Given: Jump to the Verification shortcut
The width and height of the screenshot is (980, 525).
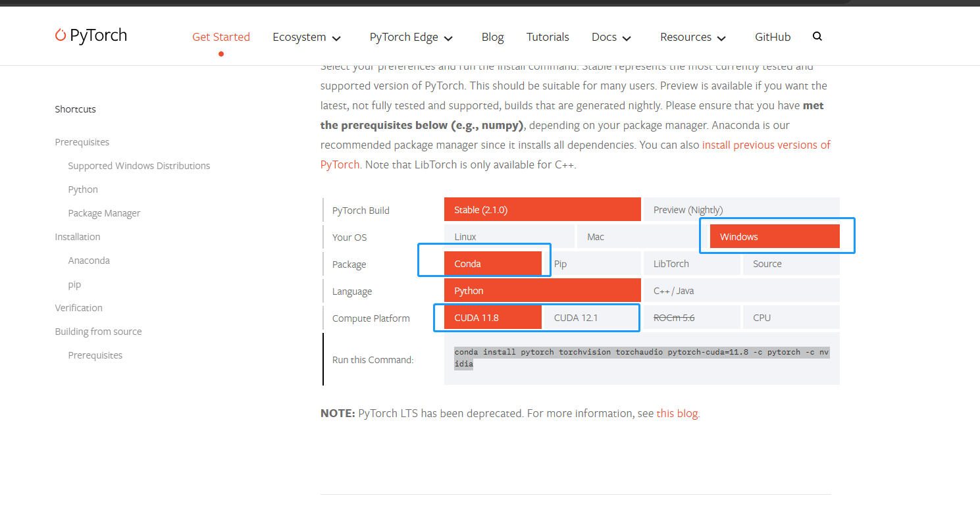Looking at the screenshot, I should (79, 308).
